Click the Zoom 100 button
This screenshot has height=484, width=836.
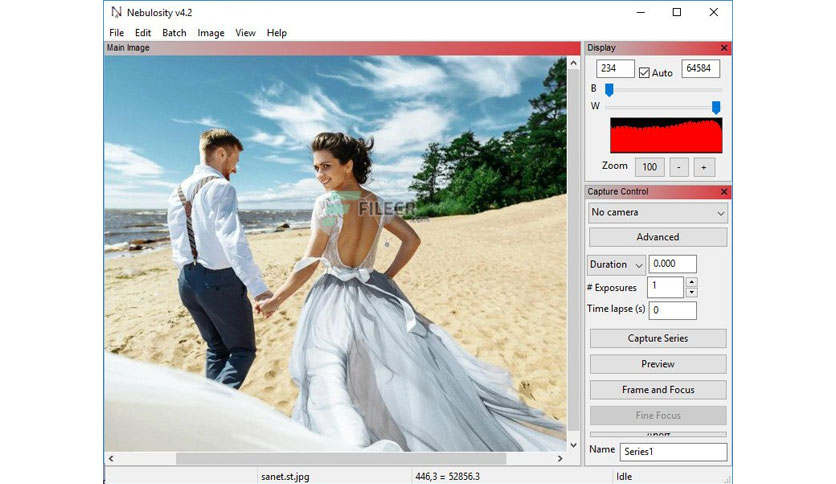tap(649, 167)
